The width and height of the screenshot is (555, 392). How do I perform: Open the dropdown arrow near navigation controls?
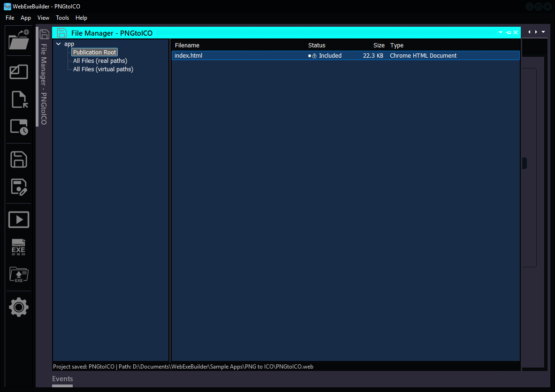tap(543, 32)
